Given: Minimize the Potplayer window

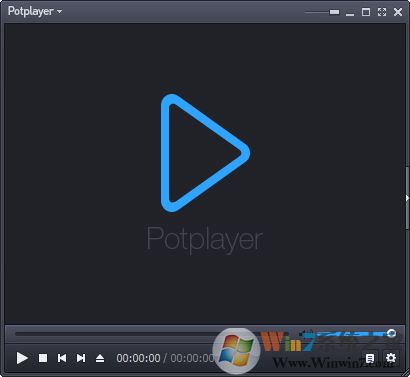Looking at the screenshot, I should (x=350, y=14).
